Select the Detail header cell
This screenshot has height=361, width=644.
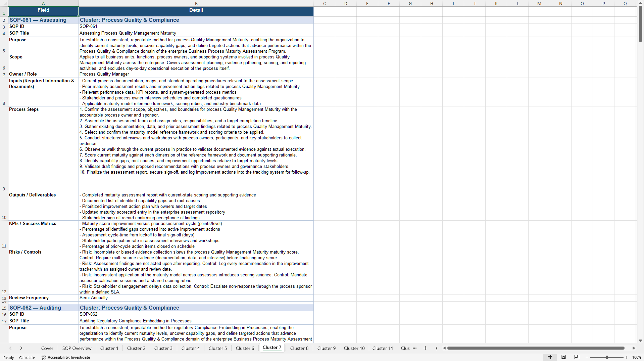196,11
